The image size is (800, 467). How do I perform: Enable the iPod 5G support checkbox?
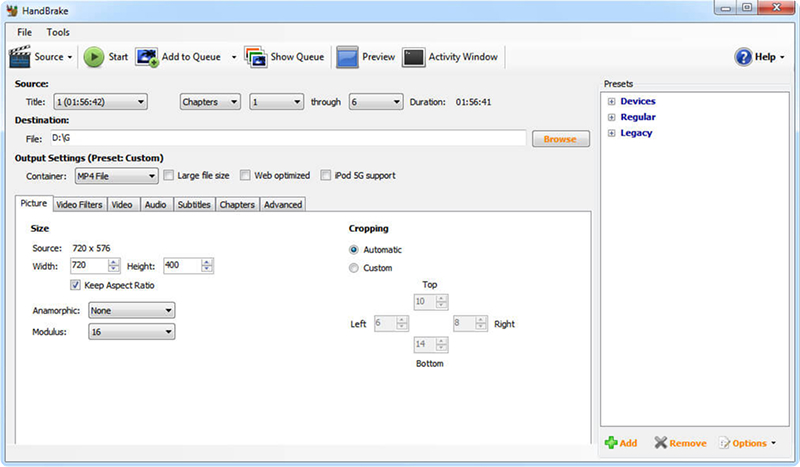coord(326,176)
